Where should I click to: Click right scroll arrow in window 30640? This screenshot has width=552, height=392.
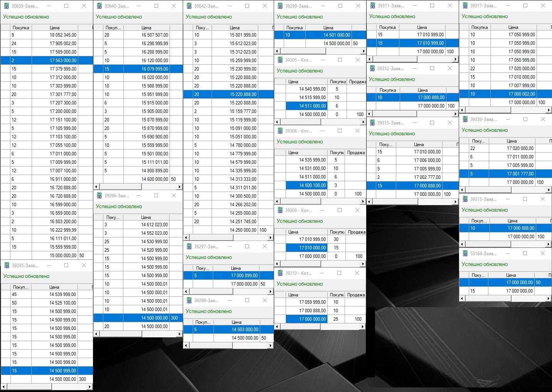pyautogui.click(x=179, y=187)
